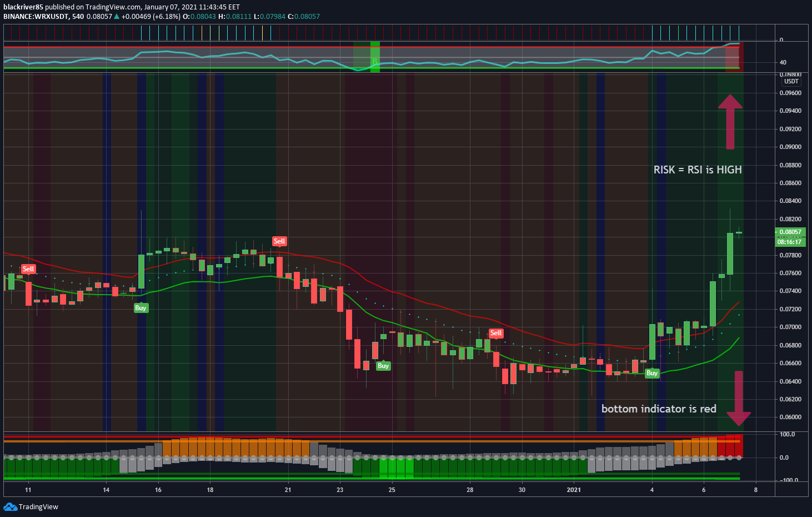This screenshot has height=517, width=812.
Task: Click the Sell label near December 21
Action: coord(279,241)
